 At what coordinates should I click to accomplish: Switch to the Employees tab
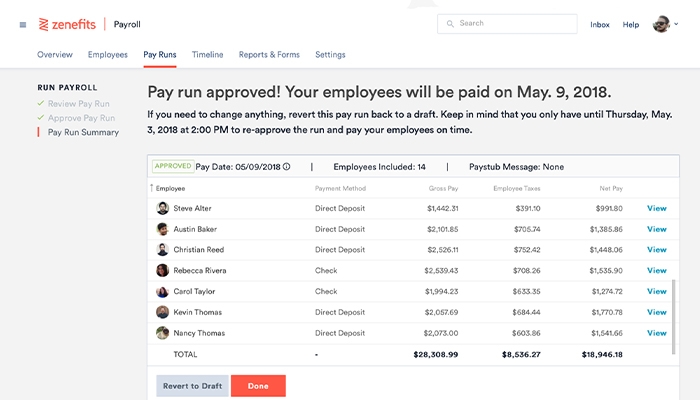point(108,54)
